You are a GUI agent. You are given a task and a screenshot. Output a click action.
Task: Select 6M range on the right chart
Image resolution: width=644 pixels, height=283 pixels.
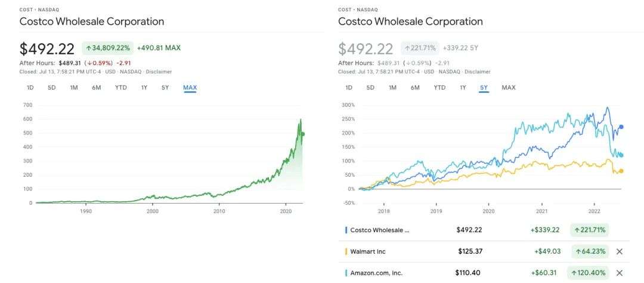coord(415,88)
